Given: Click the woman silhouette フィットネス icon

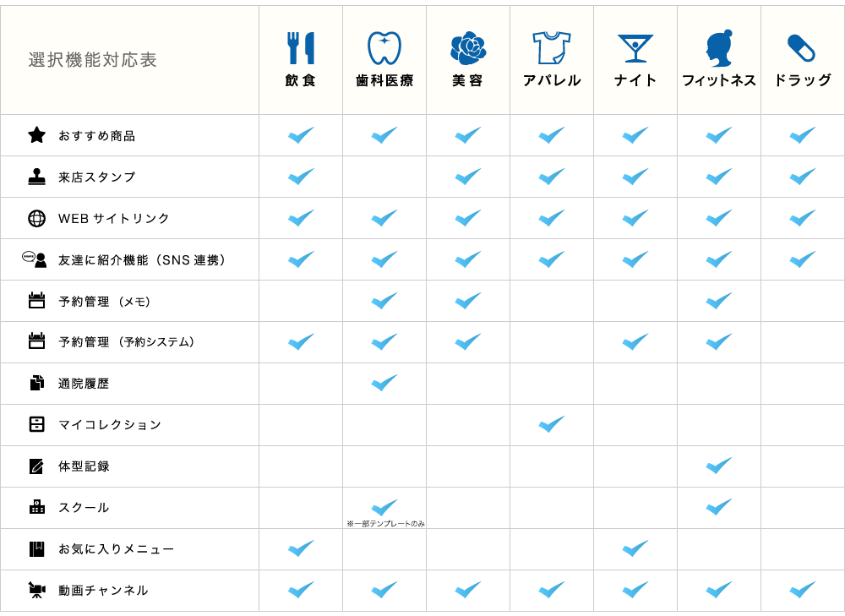Looking at the screenshot, I should [x=718, y=48].
